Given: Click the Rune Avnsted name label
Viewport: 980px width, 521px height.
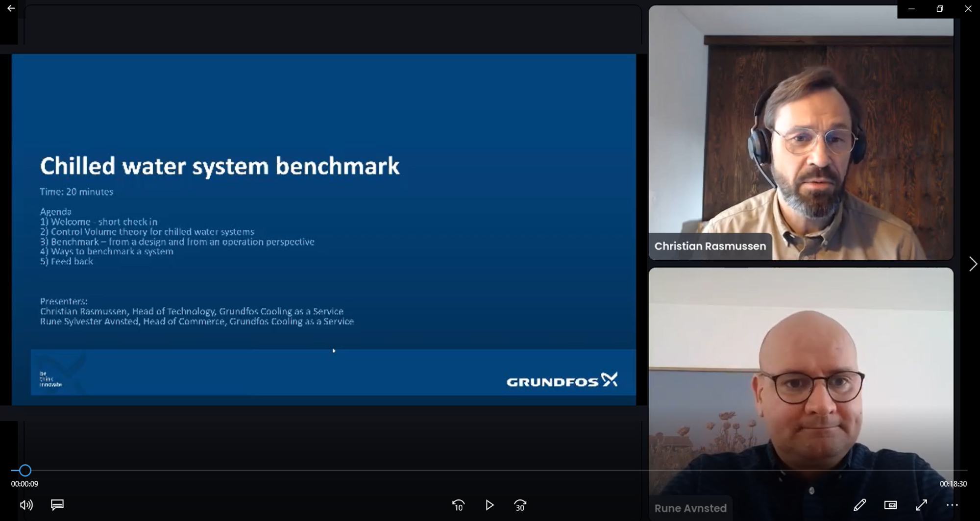Looking at the screenshot, I should (x=690, y=509).
